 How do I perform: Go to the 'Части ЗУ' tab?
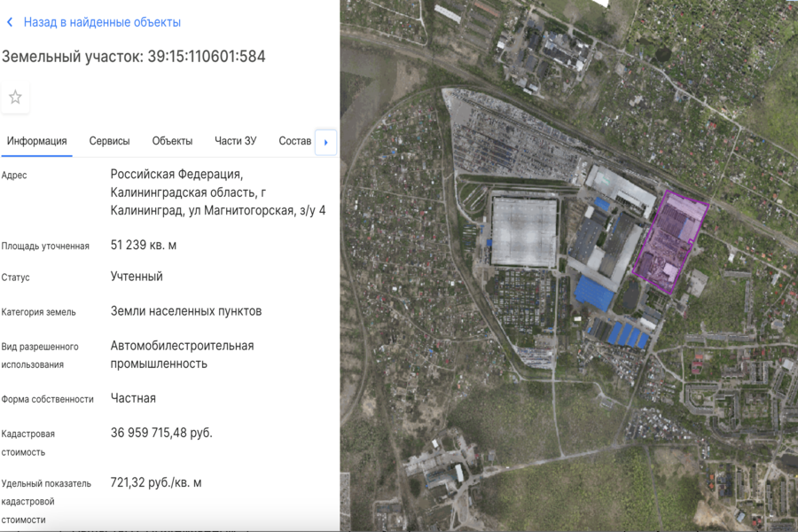tap(235, 141)
